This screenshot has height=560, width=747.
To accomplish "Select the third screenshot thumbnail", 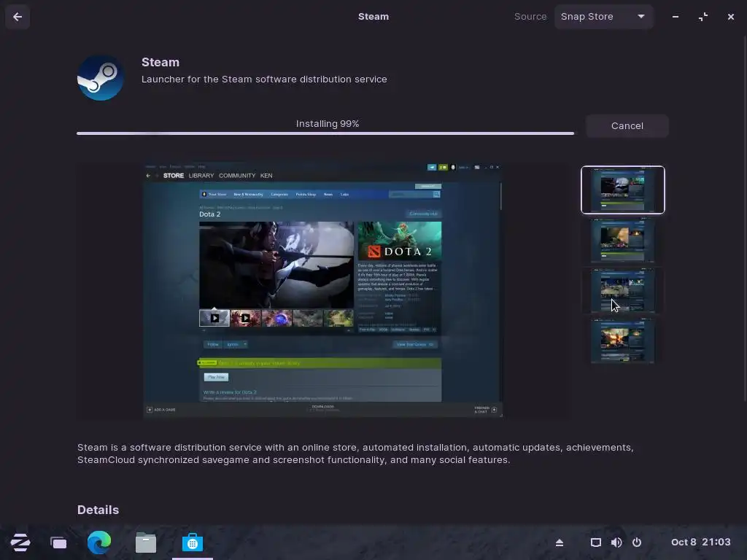I will (x=623, y=290).
